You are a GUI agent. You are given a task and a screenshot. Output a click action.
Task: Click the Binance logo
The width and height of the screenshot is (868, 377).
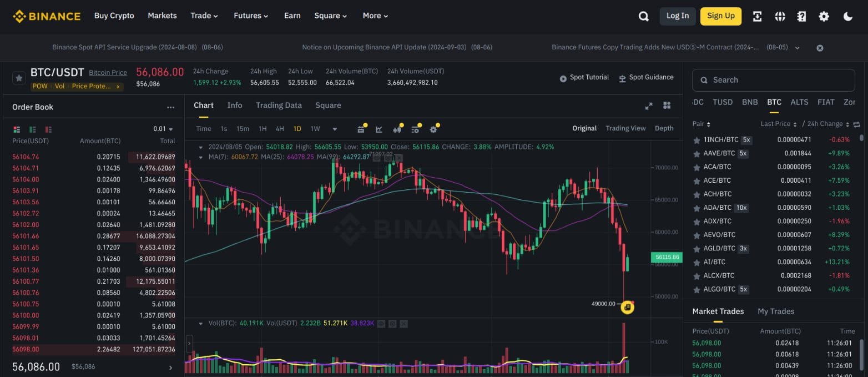coord(47,16)
